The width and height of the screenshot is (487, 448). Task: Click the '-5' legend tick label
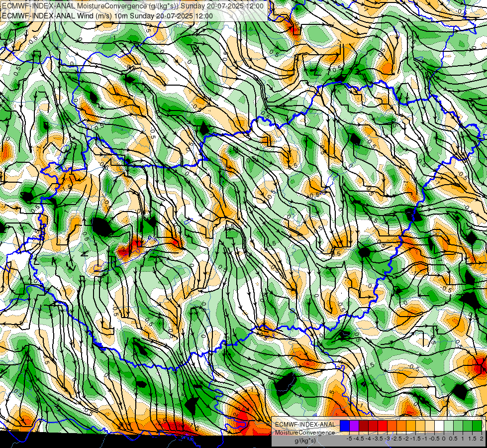(349, 439)
